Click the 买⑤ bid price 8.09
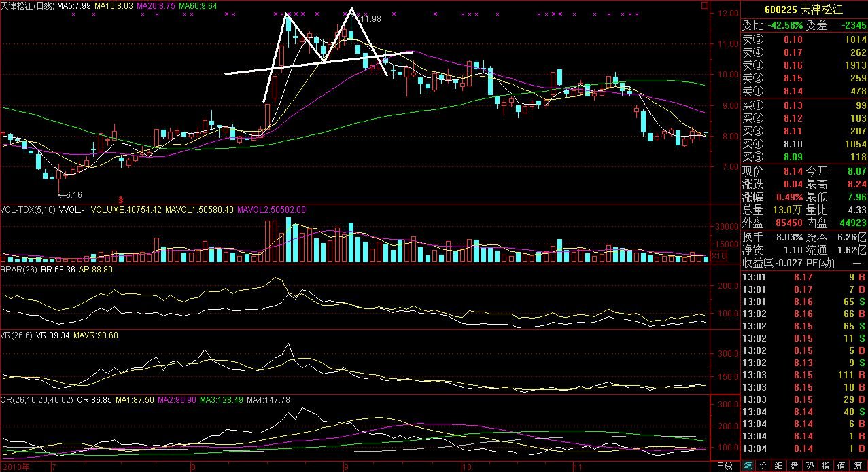 point(793,157)
